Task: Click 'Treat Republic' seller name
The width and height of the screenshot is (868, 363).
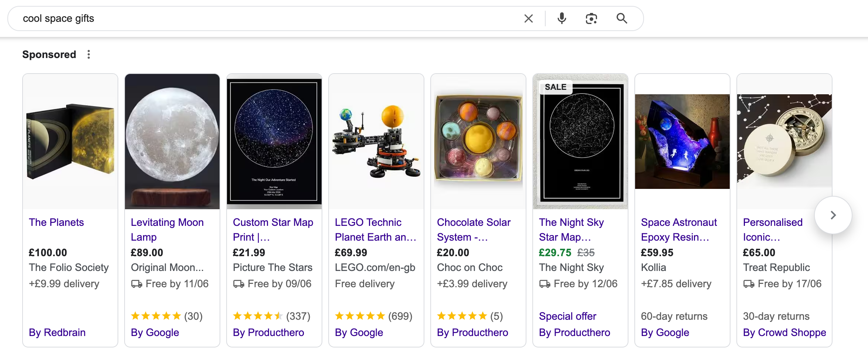Action: point(776,267)
